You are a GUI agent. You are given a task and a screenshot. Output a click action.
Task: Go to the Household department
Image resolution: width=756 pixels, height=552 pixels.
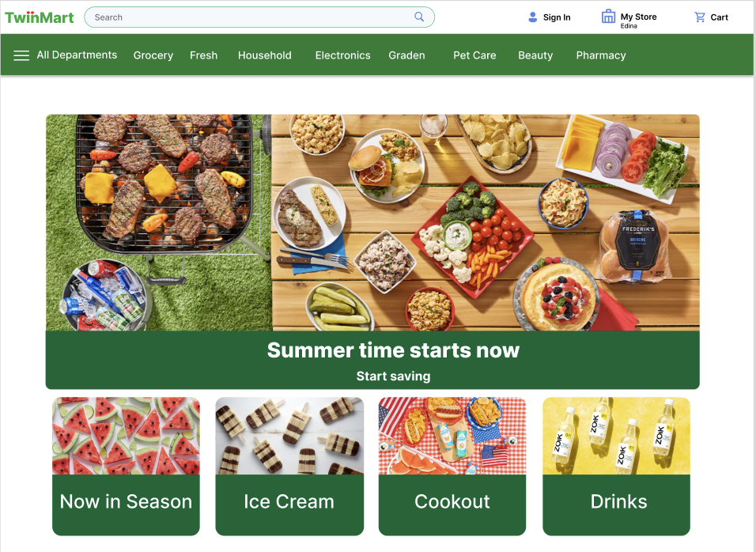point(265,55)
